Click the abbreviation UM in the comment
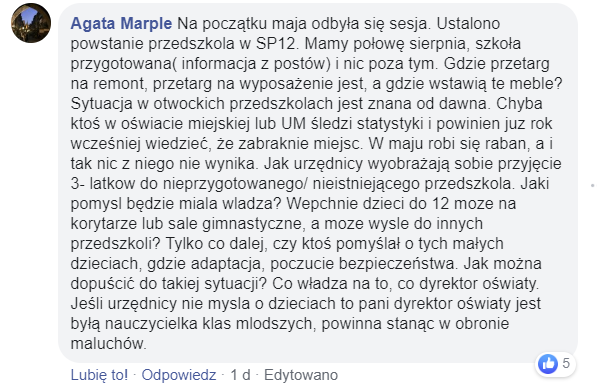 click(294, 124)
